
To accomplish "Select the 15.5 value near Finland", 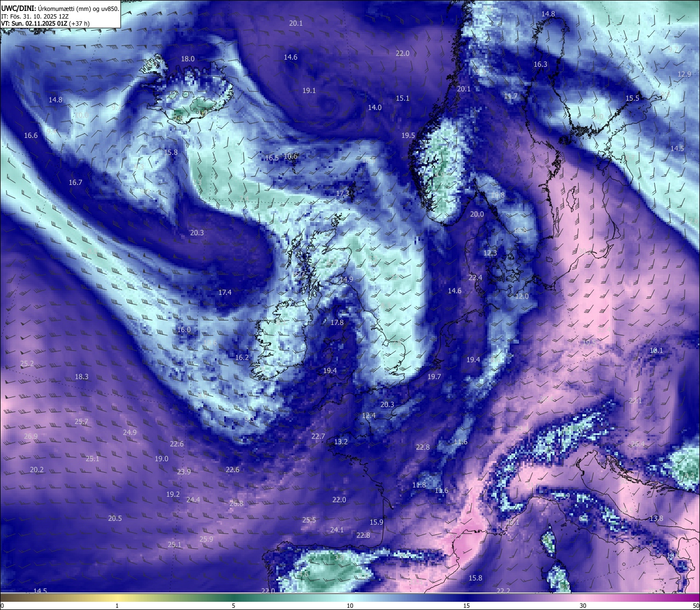I will [x=632, y=98].
